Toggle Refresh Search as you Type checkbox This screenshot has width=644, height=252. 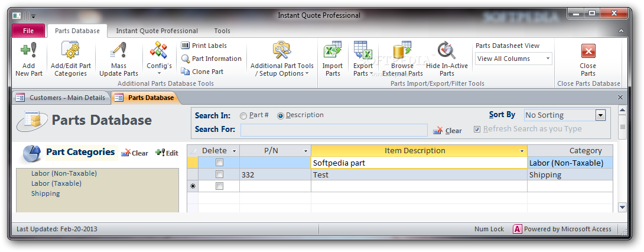point(477,129)
